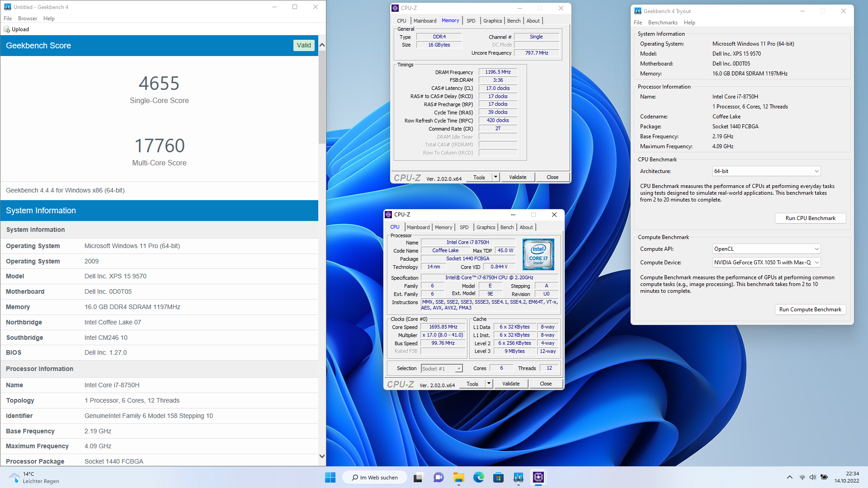868x488 pixels.
Task: Click Close button in CPU-Z CPU window
Action: [x=546, y=384]
